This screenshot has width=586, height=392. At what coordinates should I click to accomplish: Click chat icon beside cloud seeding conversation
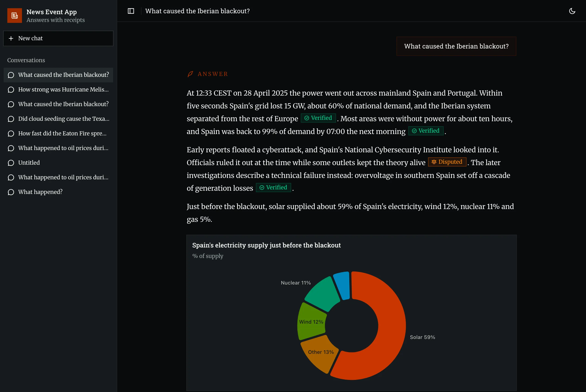tap(11, 119)
